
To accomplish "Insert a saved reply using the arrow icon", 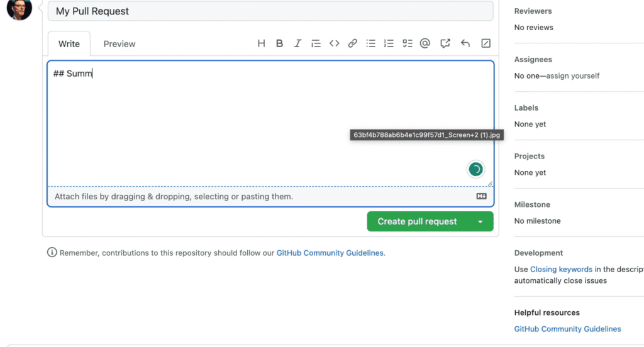I will tap(465, 43).
